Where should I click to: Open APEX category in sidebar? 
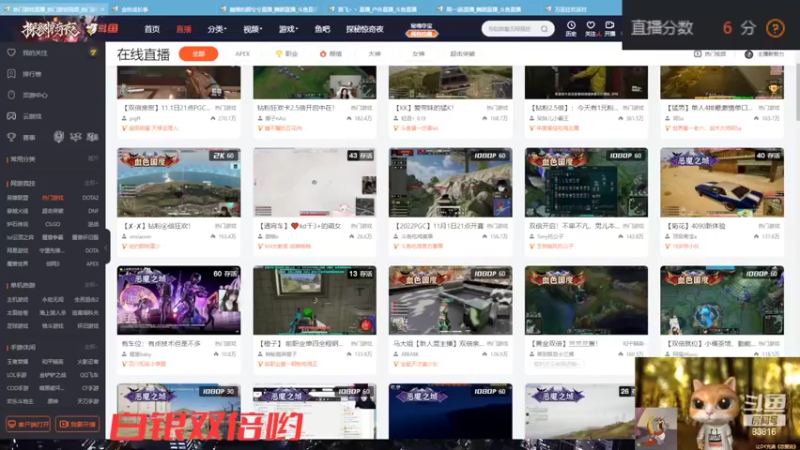tap(92, 264)
